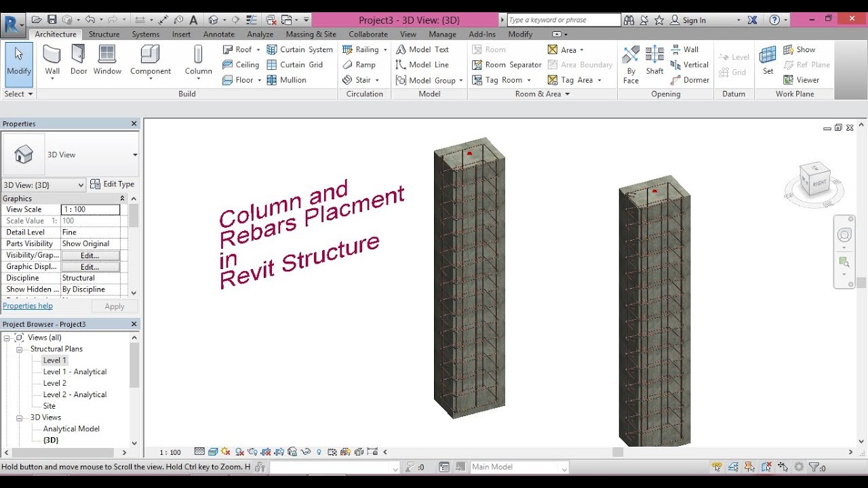Open the Model Group dropdown
This screenshot has width=868, height=488.
pos(460,81)
